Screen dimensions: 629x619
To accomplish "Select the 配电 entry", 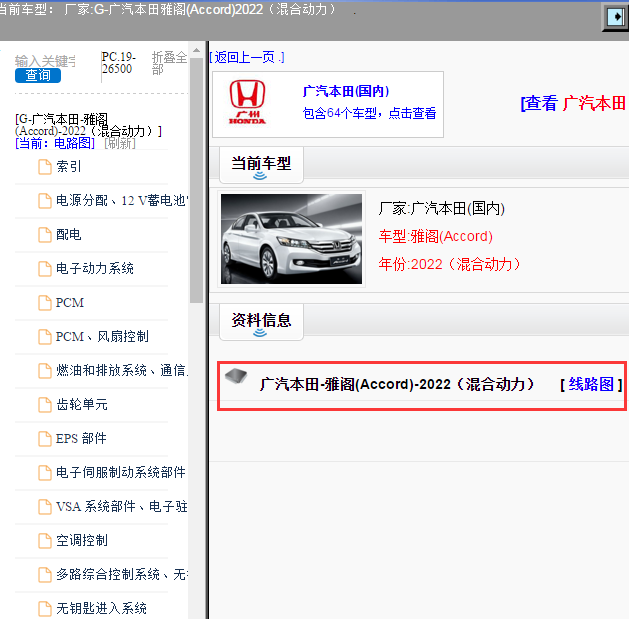I will (69, 234).
